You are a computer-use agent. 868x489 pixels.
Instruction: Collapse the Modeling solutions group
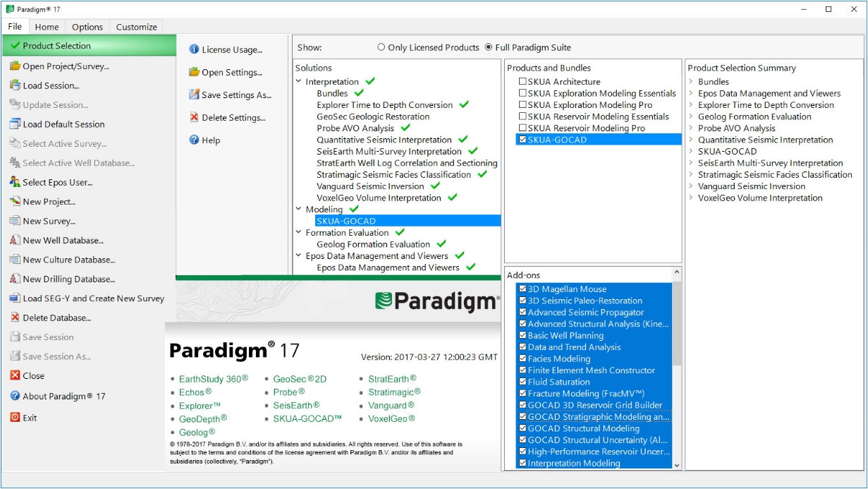pyautogui.click(x=299, y=209)
